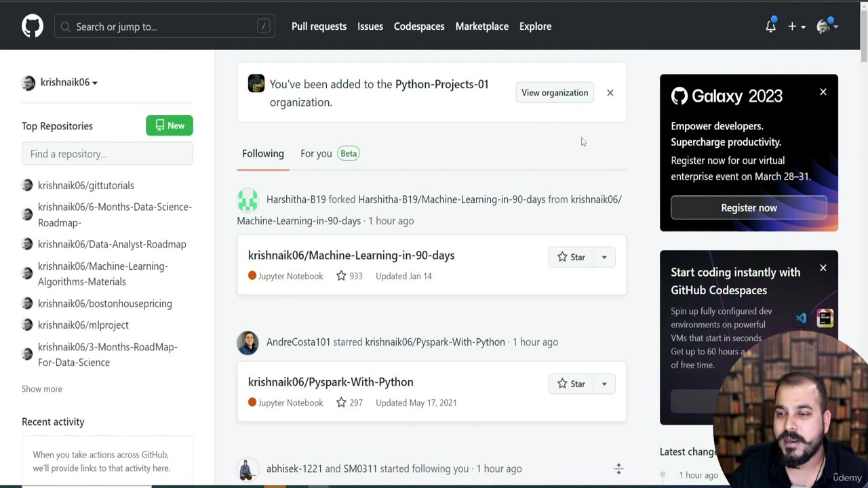Click the Beta label beside For you
Viewport: 868px width, 488px height.
tap(349, 154)
